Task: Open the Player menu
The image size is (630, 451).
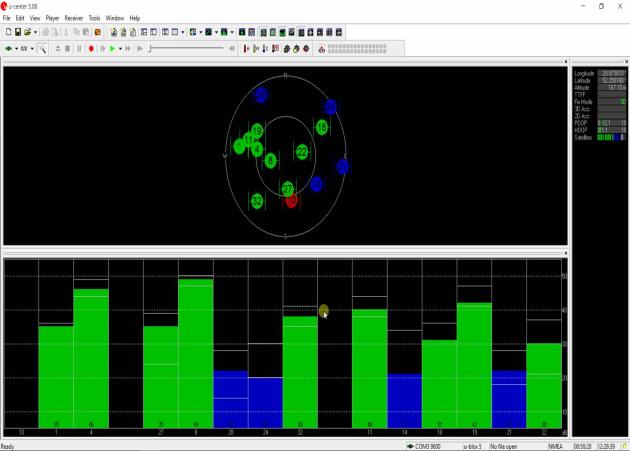Action: point(52,18)
